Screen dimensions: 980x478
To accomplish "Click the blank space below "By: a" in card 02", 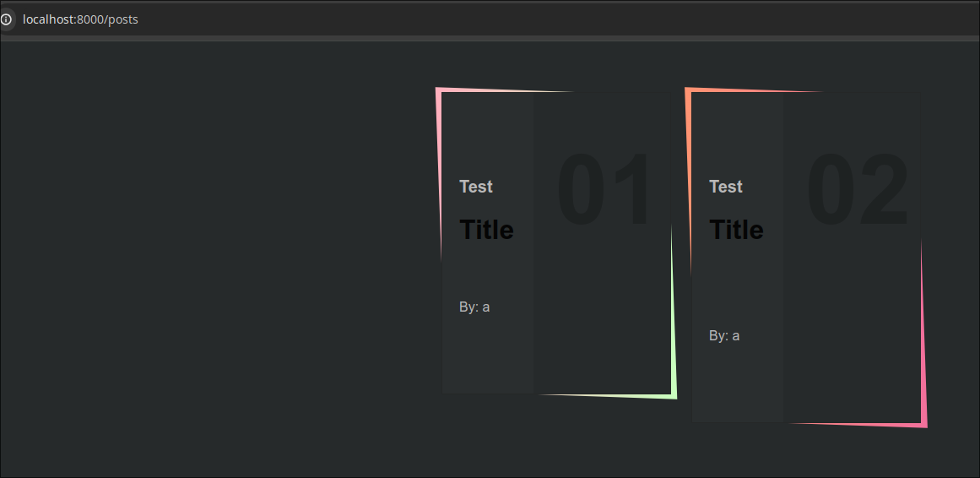I will (x=738, y=384).
